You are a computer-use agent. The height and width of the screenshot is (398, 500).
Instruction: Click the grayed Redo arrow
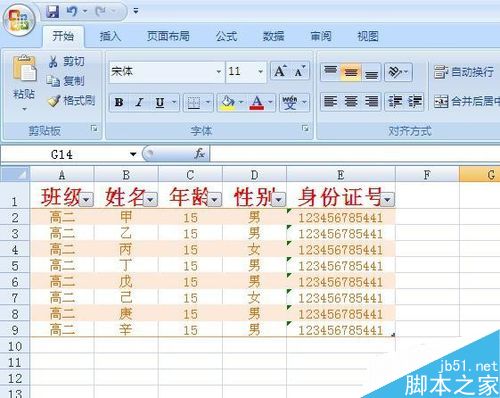100,12
